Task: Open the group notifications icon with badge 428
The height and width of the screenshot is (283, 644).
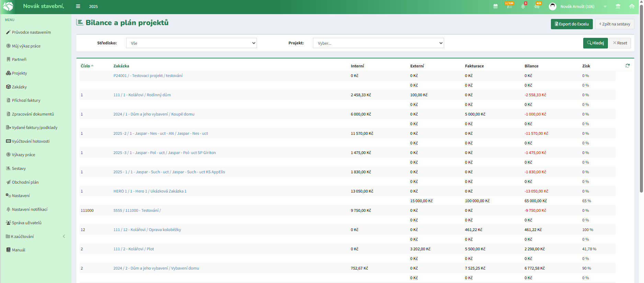Action: pos(537,6)
